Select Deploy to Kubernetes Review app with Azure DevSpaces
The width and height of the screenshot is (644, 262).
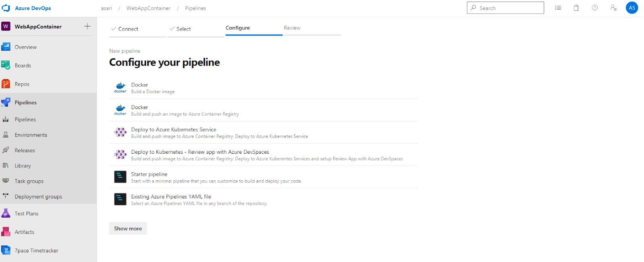coord(263,155)
